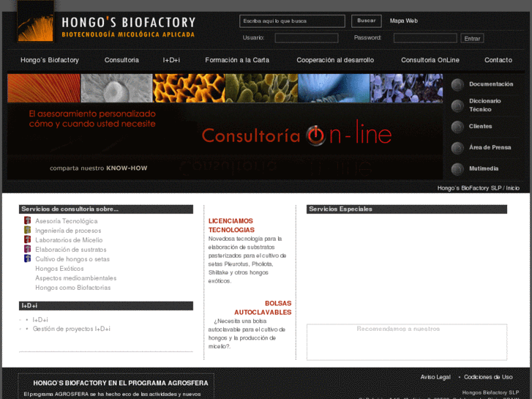Viewport: 532px width, 399px height.
Task: Click the 'HONGO'S BIOFACTORY EN EL PROGRAMA AGROSFERA' heading
Action: 121,383
